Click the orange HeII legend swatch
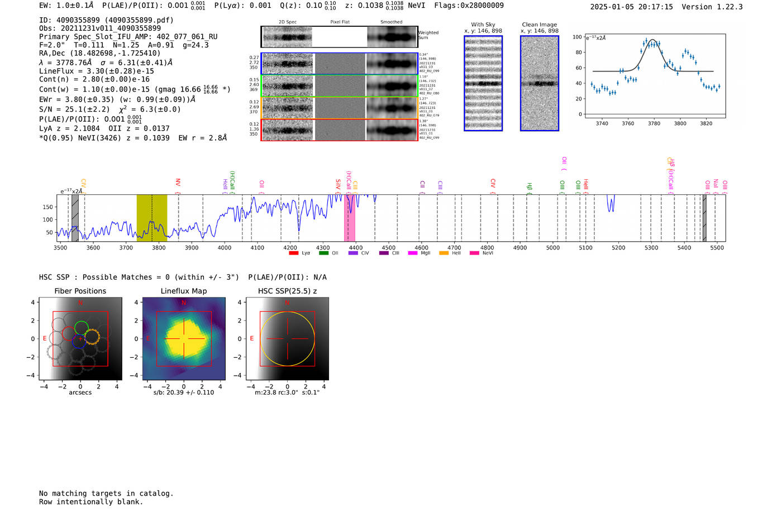 444,253
